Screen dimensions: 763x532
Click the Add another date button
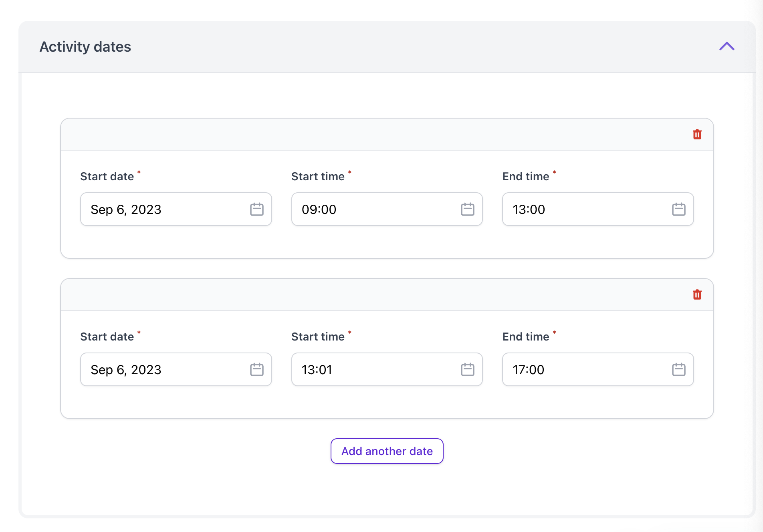[387, 451]
